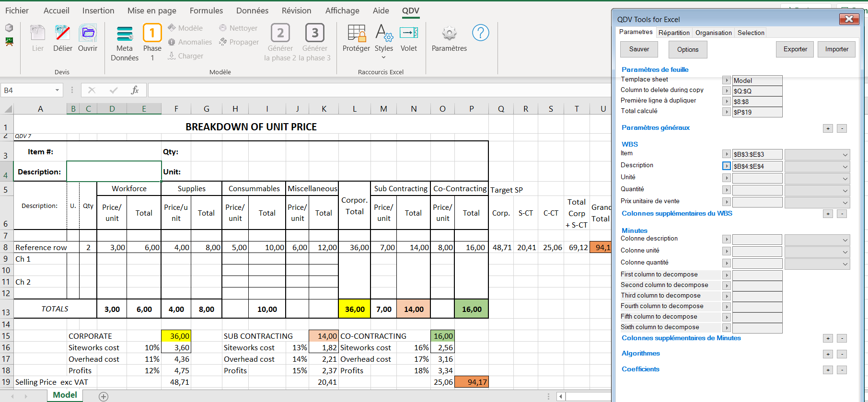Expand the Colonne description combo box
The image size is (868, 402).
[817, 240]
